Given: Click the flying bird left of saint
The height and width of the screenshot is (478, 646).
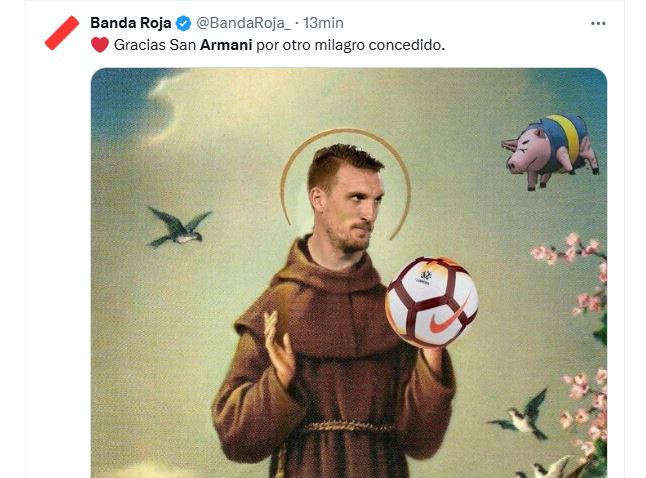Looking at the screenshot, I should 179,227.
